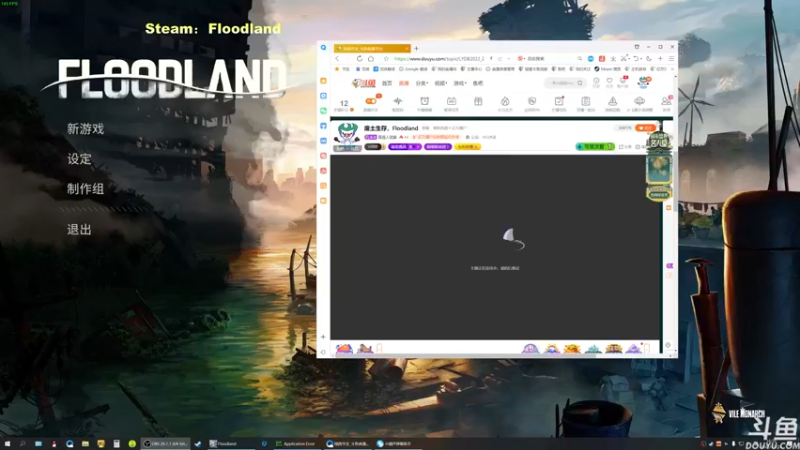The width and height of the screenshot is (800, 450).
Task: Toggle the orange streamer switch
Action: point(371,101)
